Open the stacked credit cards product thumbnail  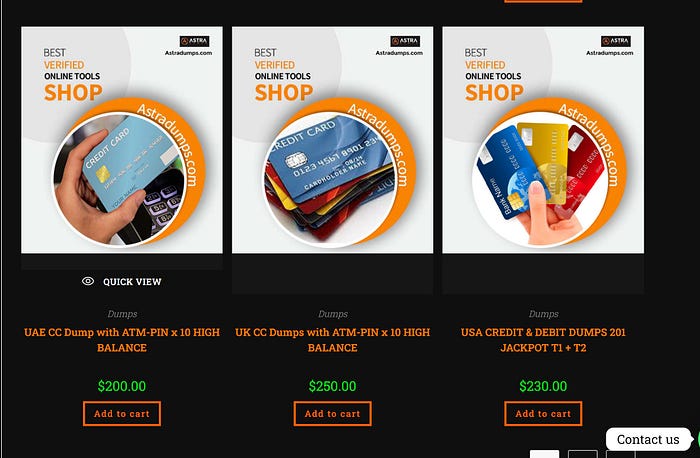pos(333,140)
